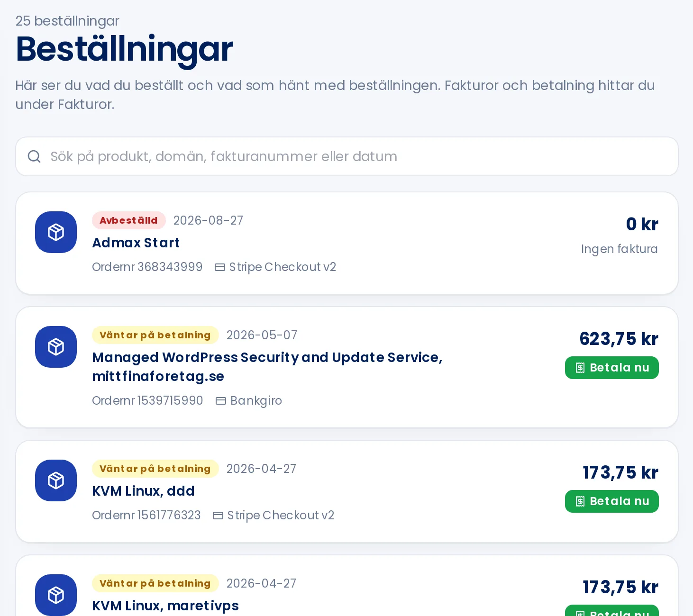Click the card icon on order 1561776323

point(218,516)
